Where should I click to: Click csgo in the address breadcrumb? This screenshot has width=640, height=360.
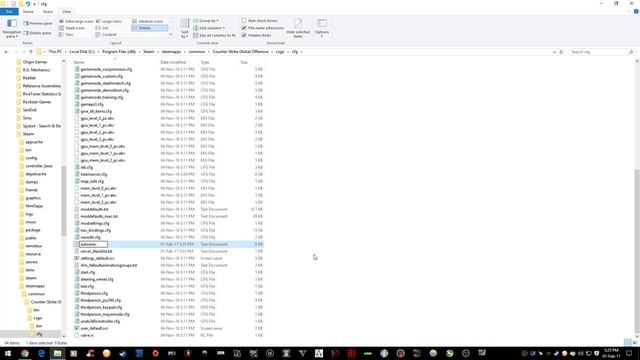(280, 52)
